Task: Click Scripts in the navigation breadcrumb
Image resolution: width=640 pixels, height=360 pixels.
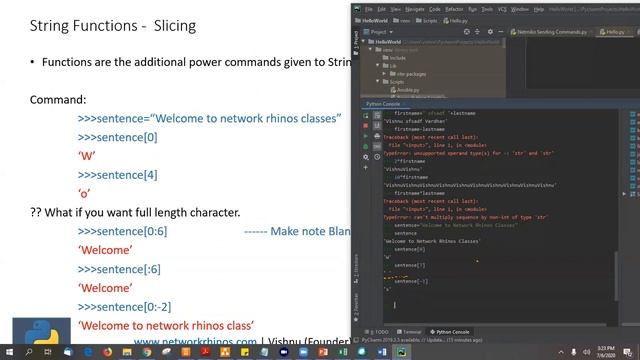Action: (427, 21)
